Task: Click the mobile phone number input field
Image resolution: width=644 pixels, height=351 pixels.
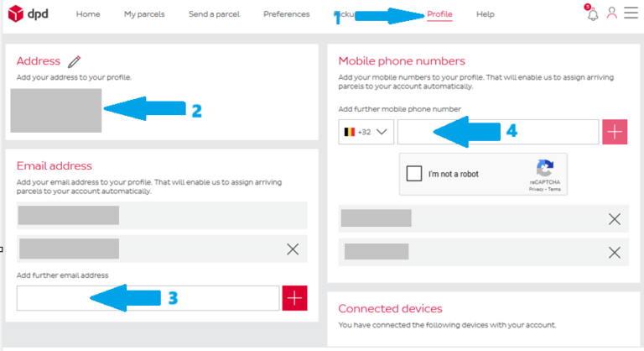Action: pyautogui.click(x=498, y=132)
